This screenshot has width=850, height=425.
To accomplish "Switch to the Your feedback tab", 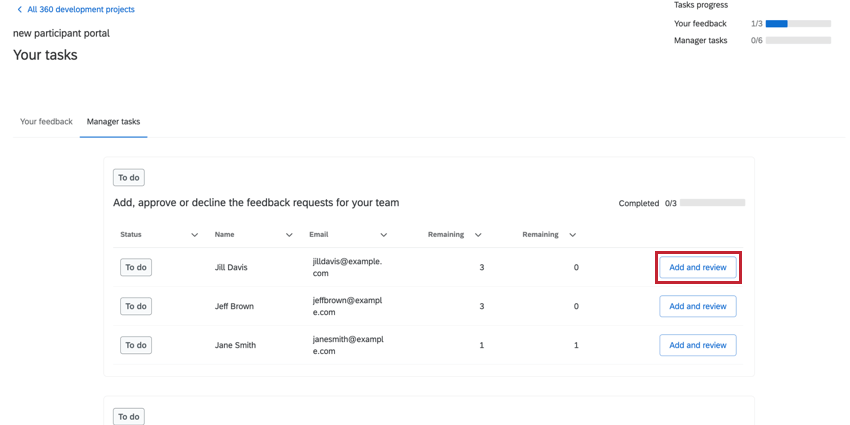I will pos(46,122).
